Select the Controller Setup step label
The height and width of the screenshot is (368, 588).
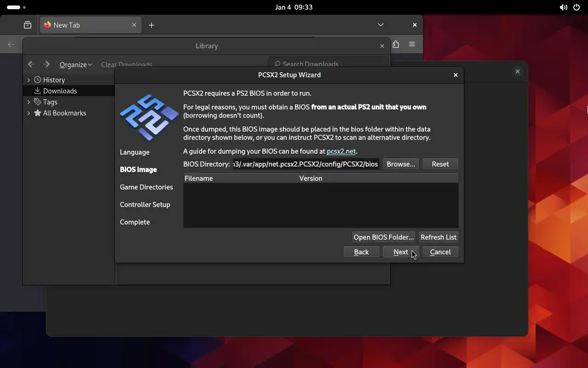click(145, 204)
